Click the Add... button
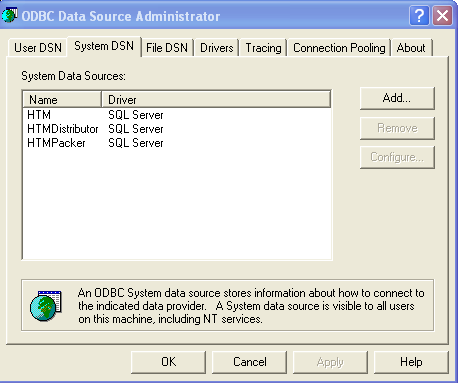The height and width of the screenshot is (383, 458). 397,98
